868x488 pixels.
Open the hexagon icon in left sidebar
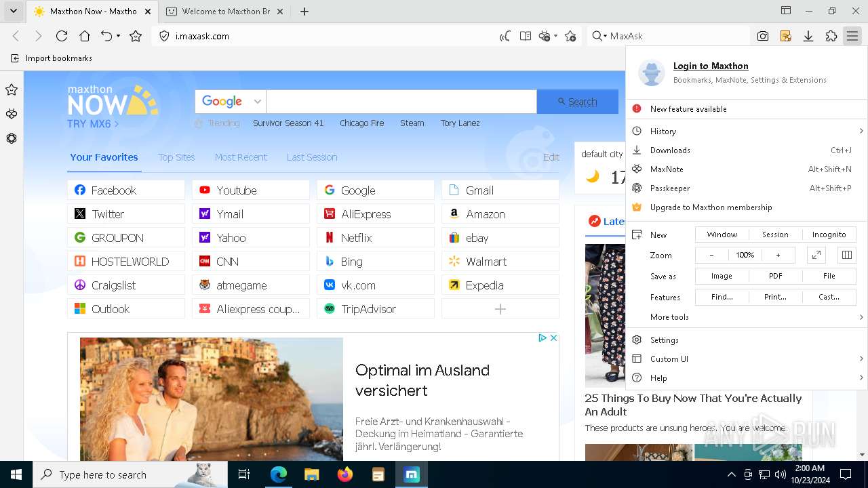coord(12,138)
